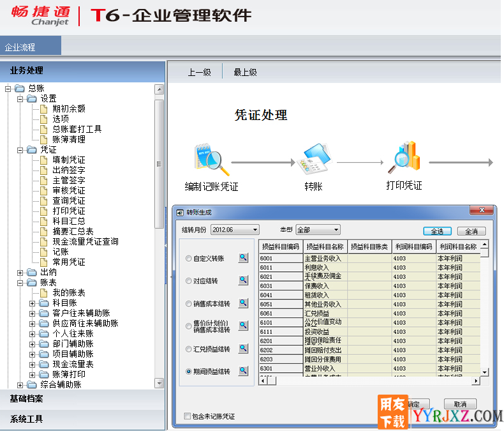Viewport: 504px width, 431px height.
Task: Select the table row with code 6001
Action: click(369, 258)
